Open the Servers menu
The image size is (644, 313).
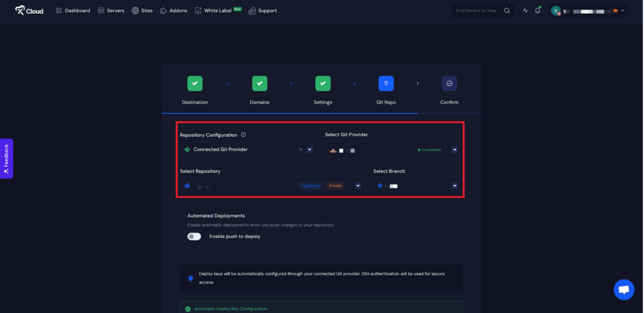[111, 11]
